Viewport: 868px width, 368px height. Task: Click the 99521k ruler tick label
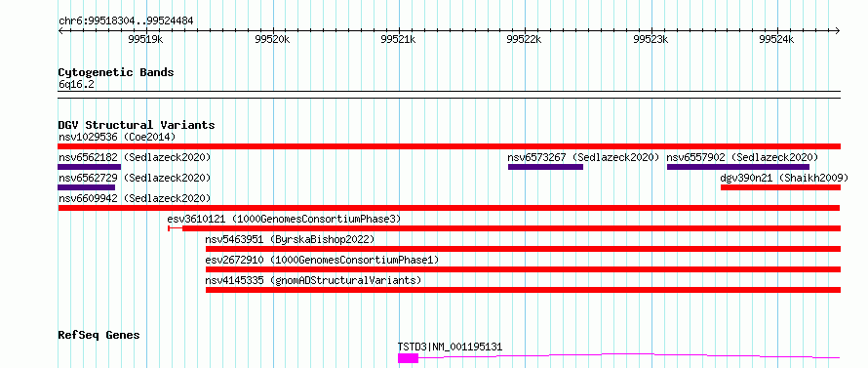pos(399,39)
